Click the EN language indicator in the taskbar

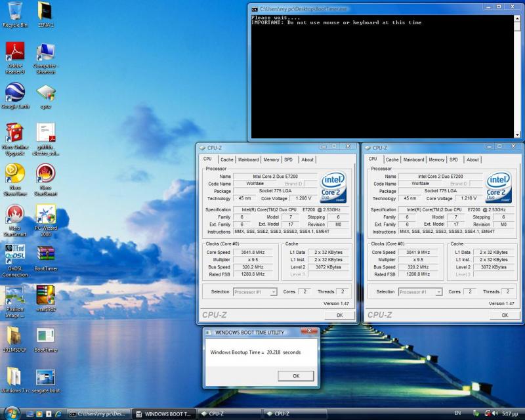click(457, 413)
